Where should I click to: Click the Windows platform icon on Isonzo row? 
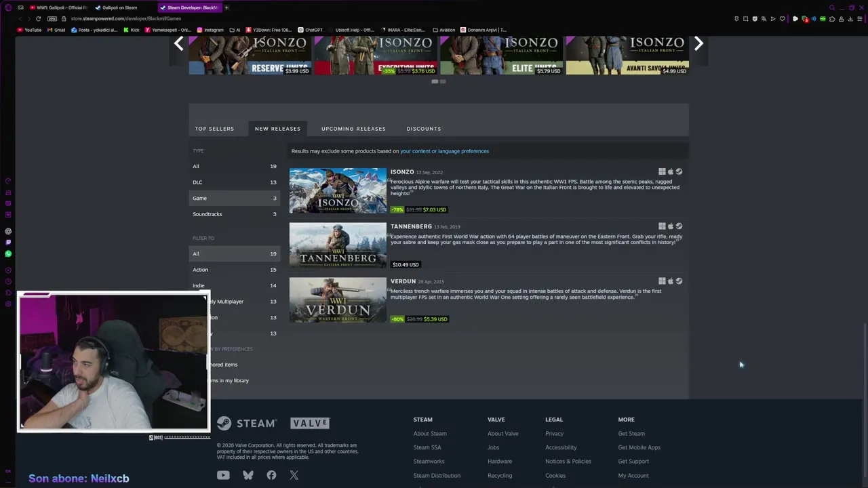point(662,171)
